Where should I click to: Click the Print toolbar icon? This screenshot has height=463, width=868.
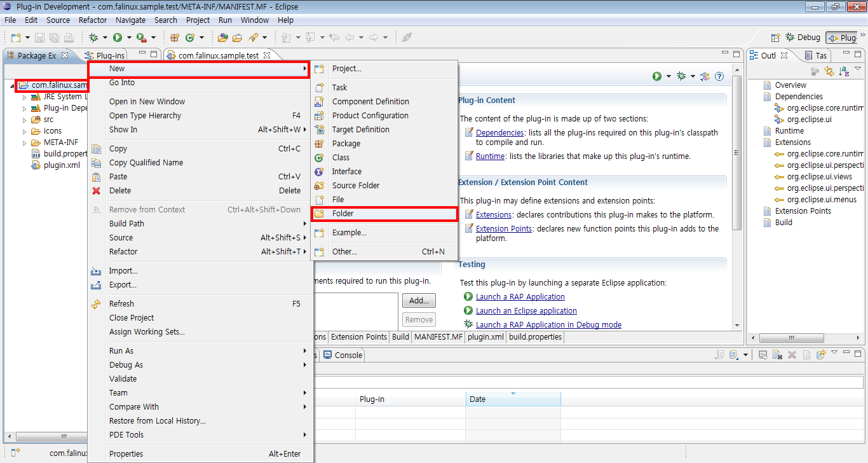(69, 38)
